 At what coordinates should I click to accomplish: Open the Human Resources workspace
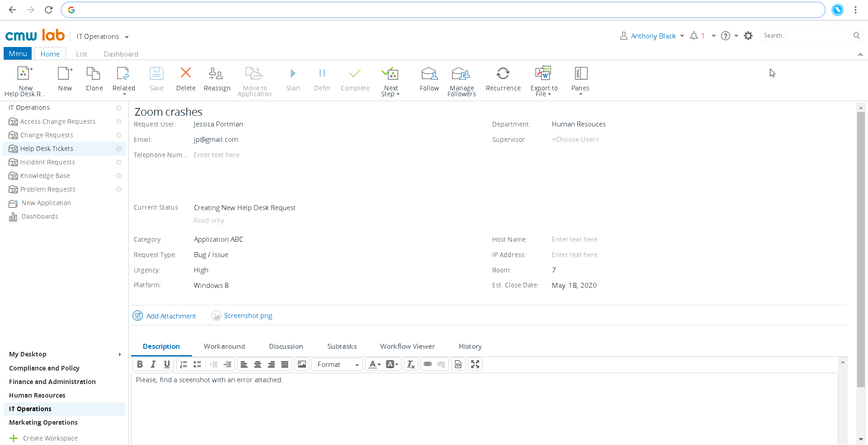37,395
